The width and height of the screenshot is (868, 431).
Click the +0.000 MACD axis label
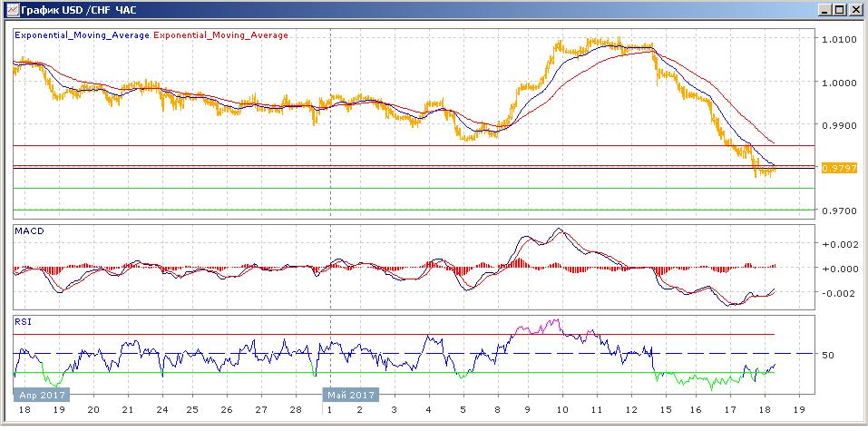(x=840, y=269)
